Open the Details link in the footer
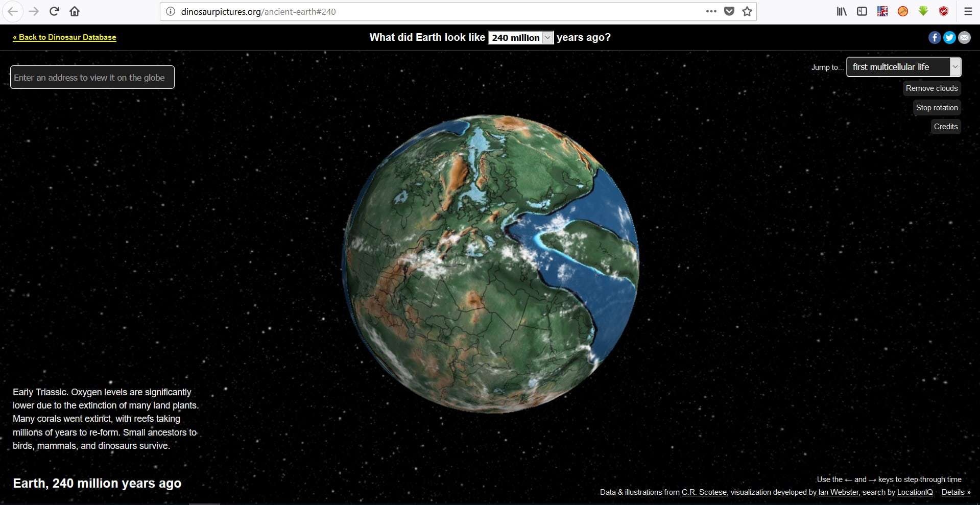Screen dimensions: 980x505 click(x=955, y=492)
